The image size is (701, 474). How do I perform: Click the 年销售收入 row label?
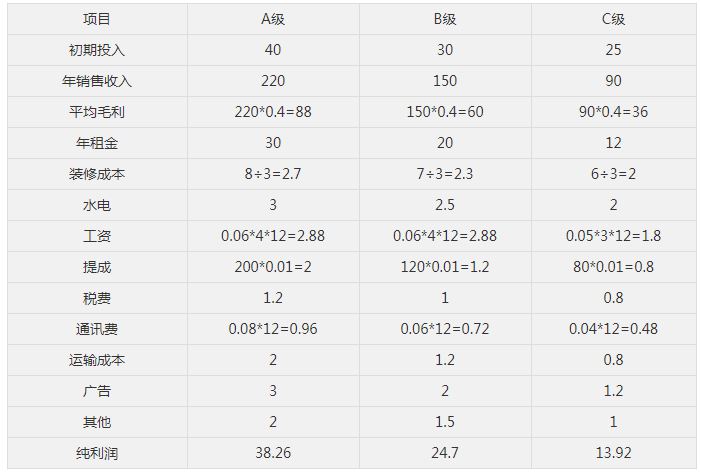[97, 81]
